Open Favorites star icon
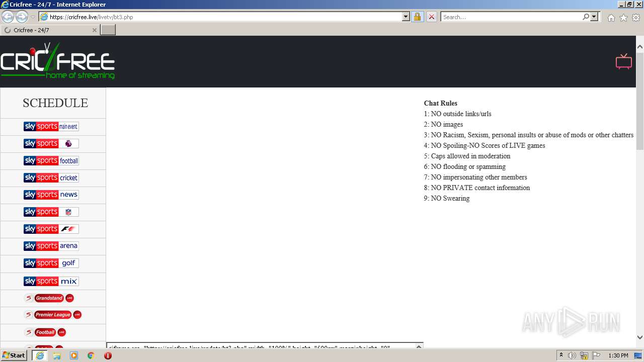This screenshot has height=362, width=644. pos(623,18)
